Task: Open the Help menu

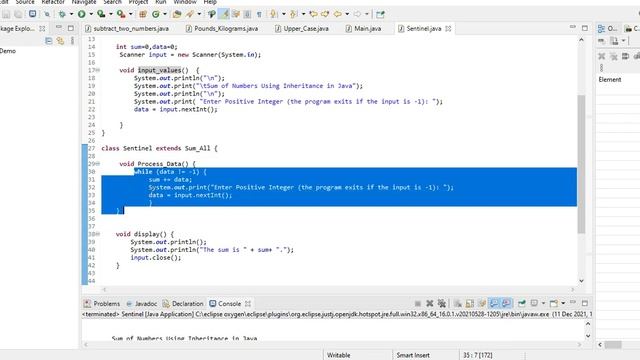Action: click(210, 2)
